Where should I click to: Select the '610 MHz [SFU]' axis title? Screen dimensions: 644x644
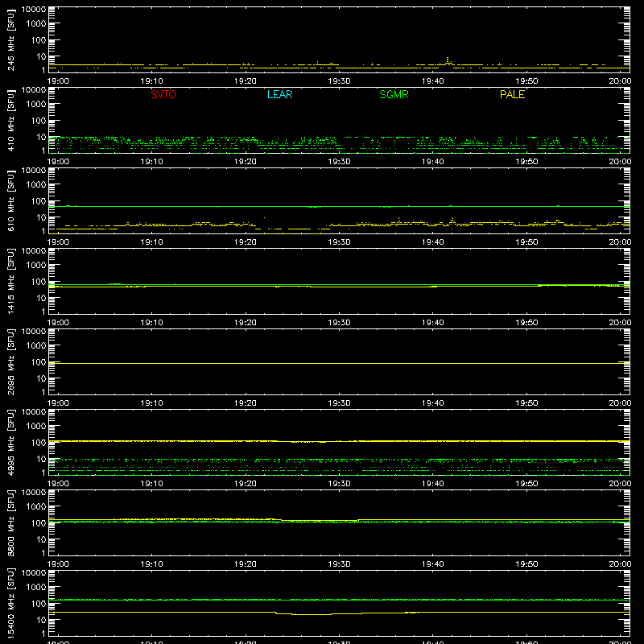(11, 200)
